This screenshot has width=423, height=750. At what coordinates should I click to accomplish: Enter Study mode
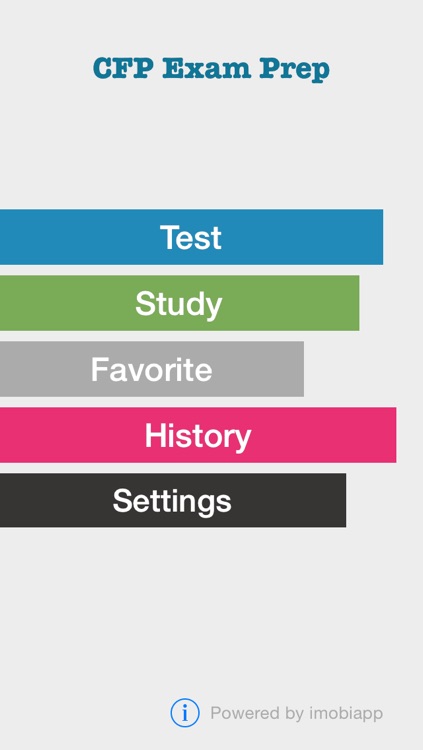tap(179, 303)
